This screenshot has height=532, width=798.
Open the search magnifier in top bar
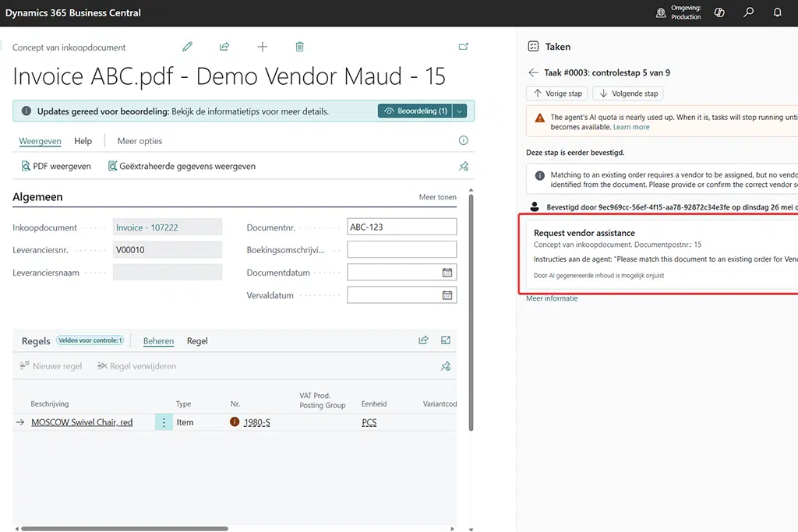(x=748, y=12)
